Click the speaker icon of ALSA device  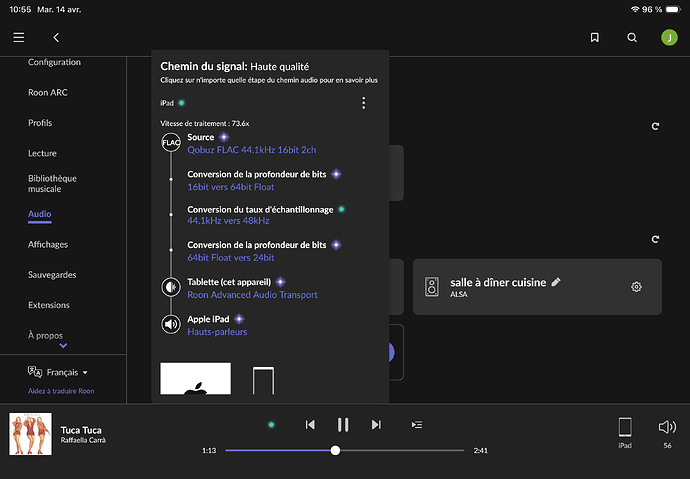[432, 287]
